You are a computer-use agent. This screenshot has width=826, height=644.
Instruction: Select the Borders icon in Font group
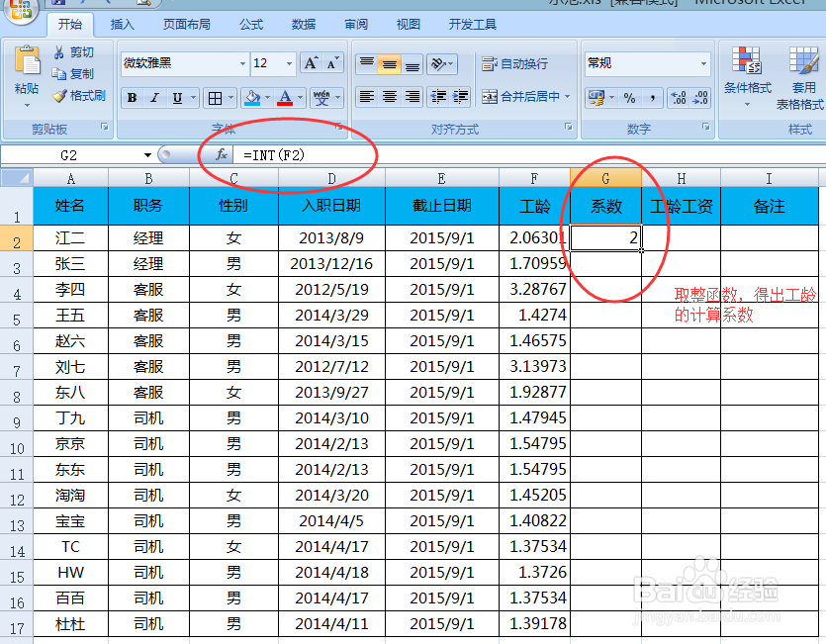coord(215,97)
